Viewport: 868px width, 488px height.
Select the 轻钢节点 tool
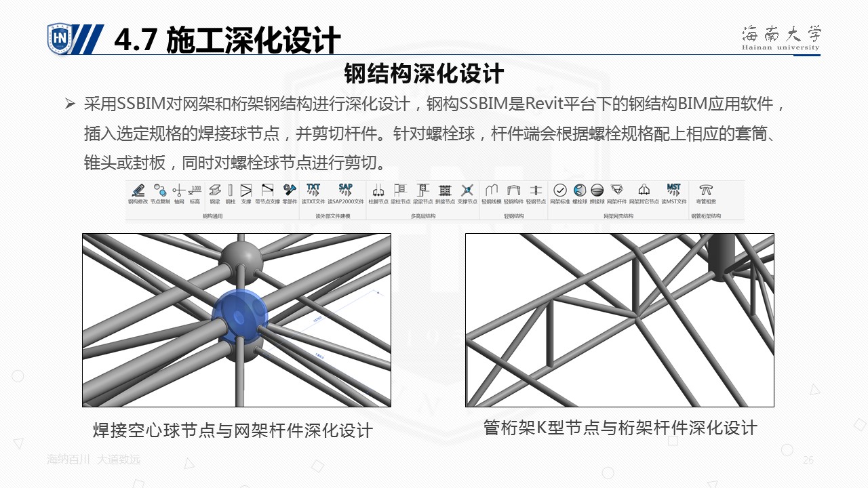pyautogui.click(x=536, y=194)
